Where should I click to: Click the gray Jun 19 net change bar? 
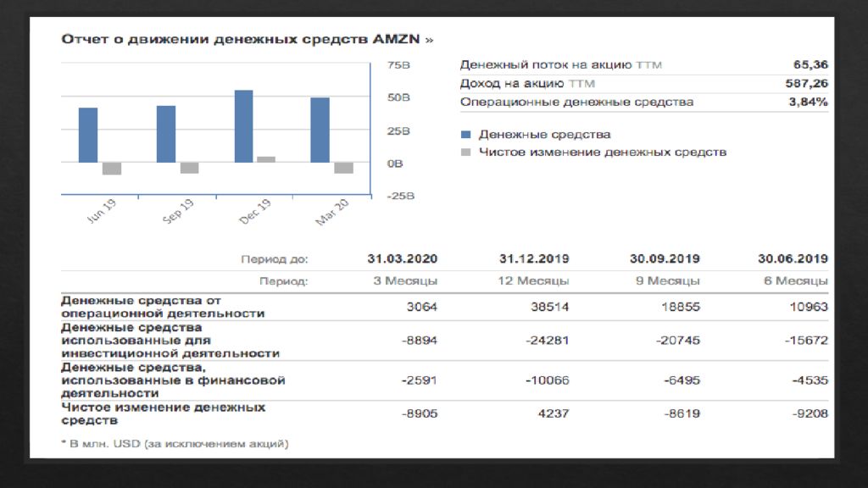pyautogui.click(x=112, y=169)
